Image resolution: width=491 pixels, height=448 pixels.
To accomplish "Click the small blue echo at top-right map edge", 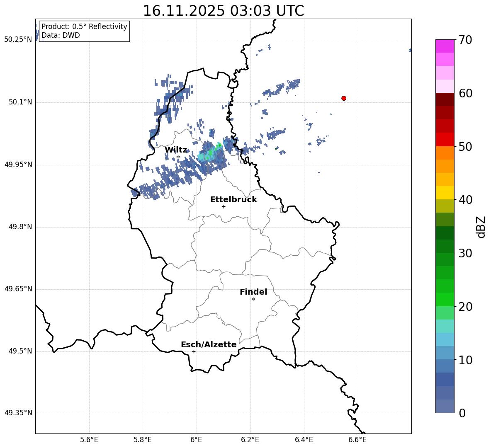I will (x=410, y=50).
